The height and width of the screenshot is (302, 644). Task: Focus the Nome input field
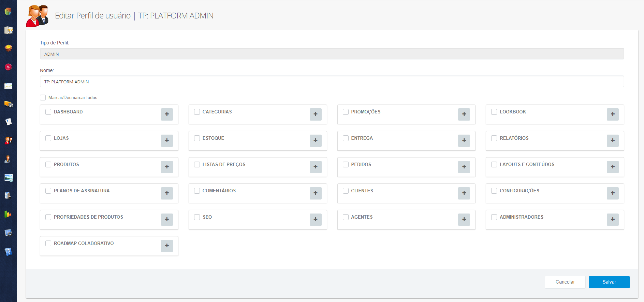coord(332,82)
